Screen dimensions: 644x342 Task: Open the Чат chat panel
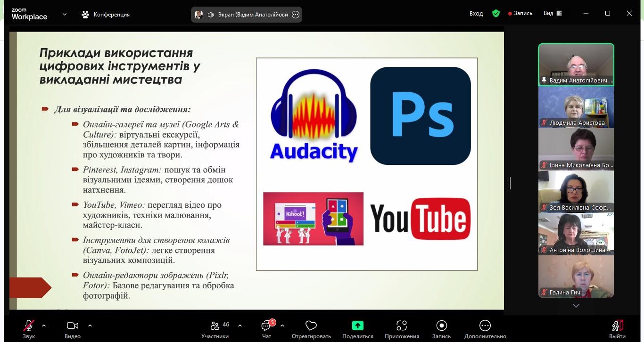(267, 329)
